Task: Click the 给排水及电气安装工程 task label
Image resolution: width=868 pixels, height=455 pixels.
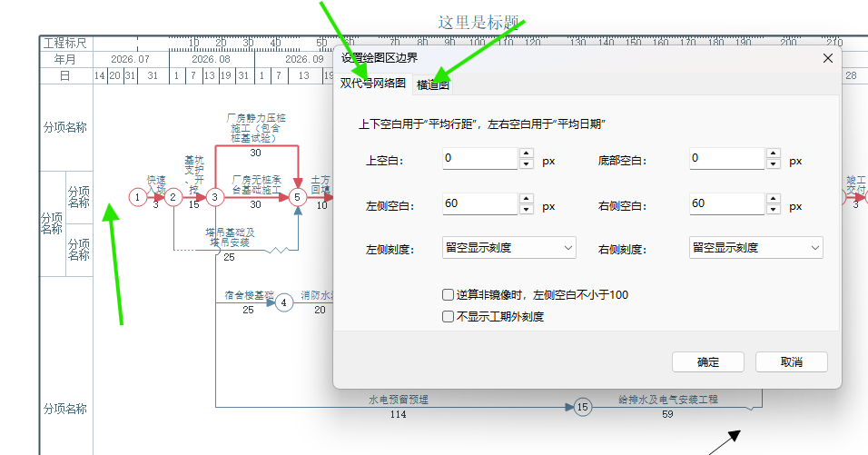Action: coord(668,400)
